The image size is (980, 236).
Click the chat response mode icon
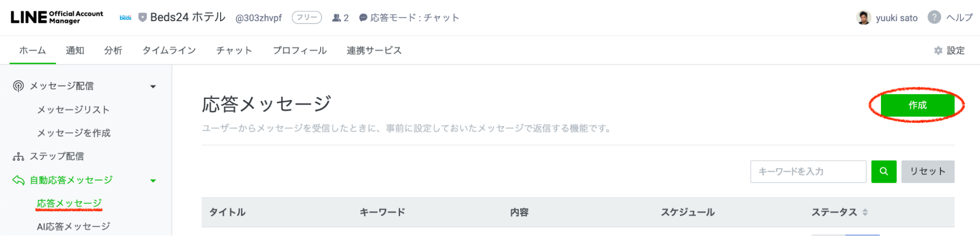(x=363, y=18)
